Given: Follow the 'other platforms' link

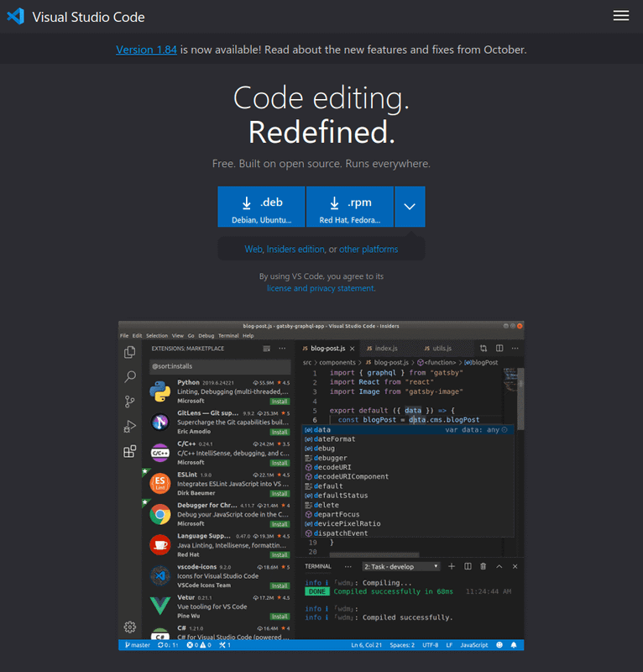Looking at the screenshot, I should pos(369,249).
